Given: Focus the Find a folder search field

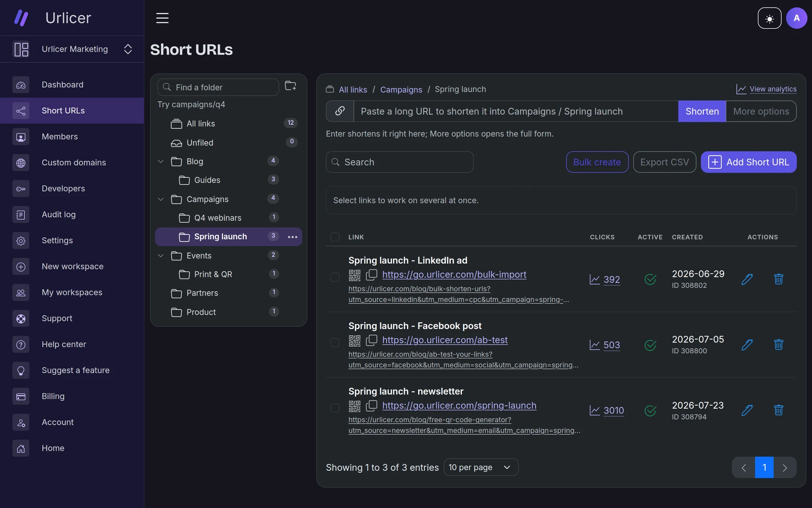Looking at the screenshot, I should click(218, 87).
